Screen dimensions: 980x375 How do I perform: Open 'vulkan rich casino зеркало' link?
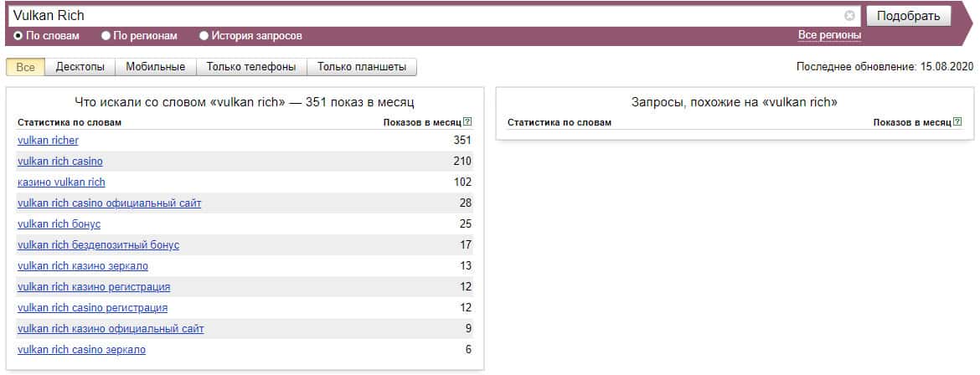[x=81, y=349]
